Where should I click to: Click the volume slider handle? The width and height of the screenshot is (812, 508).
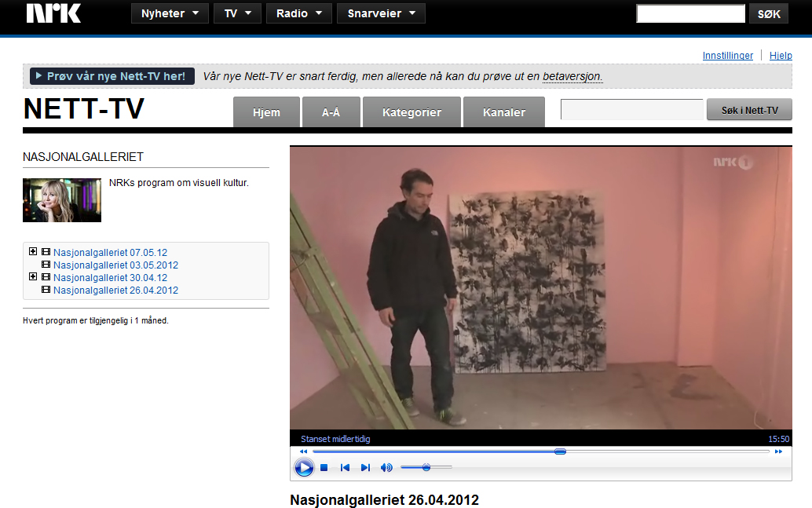click(x=426, y=468)
